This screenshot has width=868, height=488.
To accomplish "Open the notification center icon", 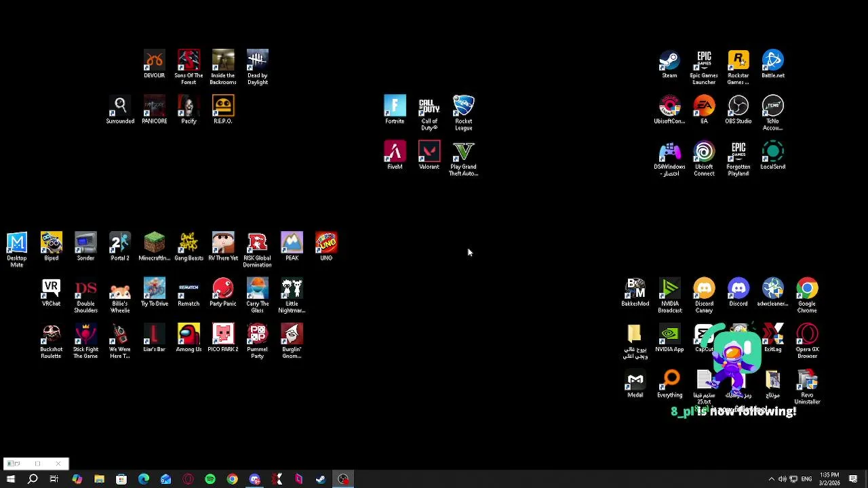I will point(853,479).
